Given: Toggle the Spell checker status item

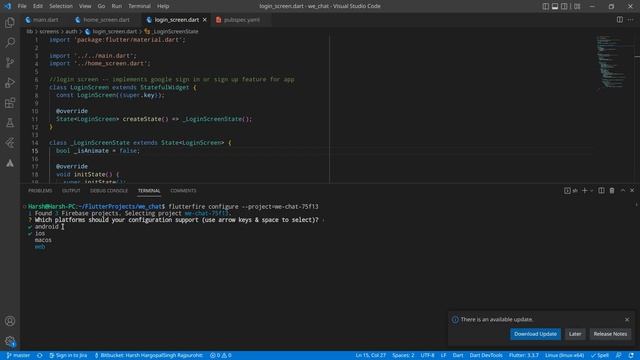Looking at the screenshot, I should (600, 356).
